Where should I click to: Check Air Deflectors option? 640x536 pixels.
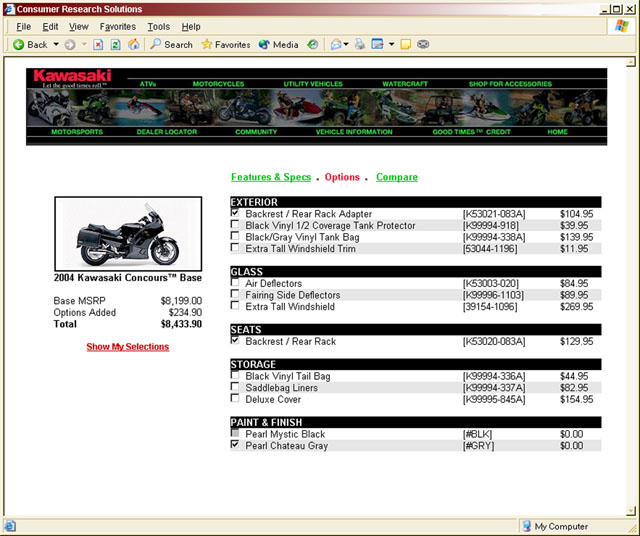point(235,282)
